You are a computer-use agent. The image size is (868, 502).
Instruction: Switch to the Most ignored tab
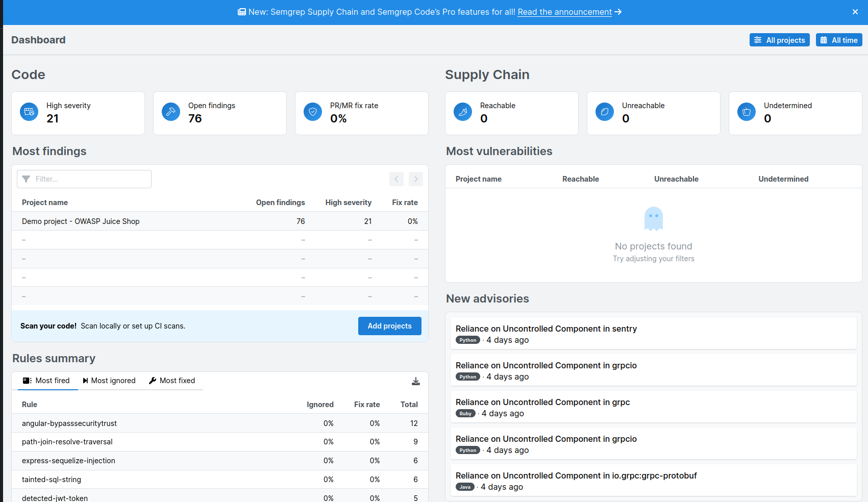[x=109, y=381]
